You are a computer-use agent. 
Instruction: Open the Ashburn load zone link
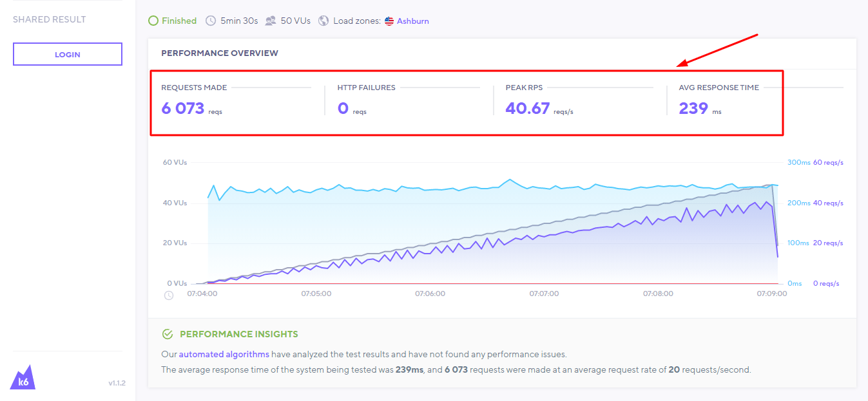tap(412, 21)
